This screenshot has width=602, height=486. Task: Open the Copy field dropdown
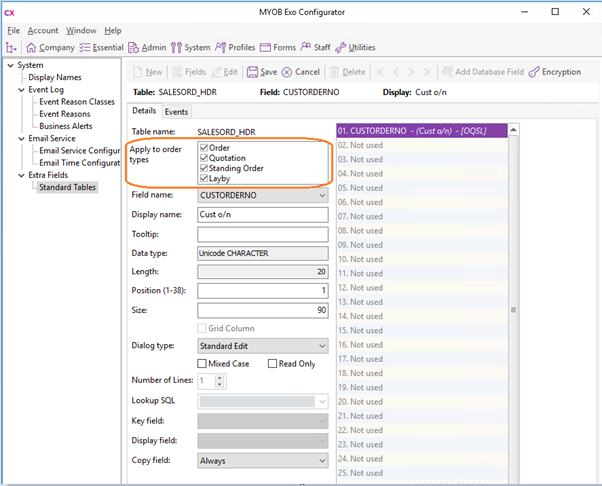322,461
